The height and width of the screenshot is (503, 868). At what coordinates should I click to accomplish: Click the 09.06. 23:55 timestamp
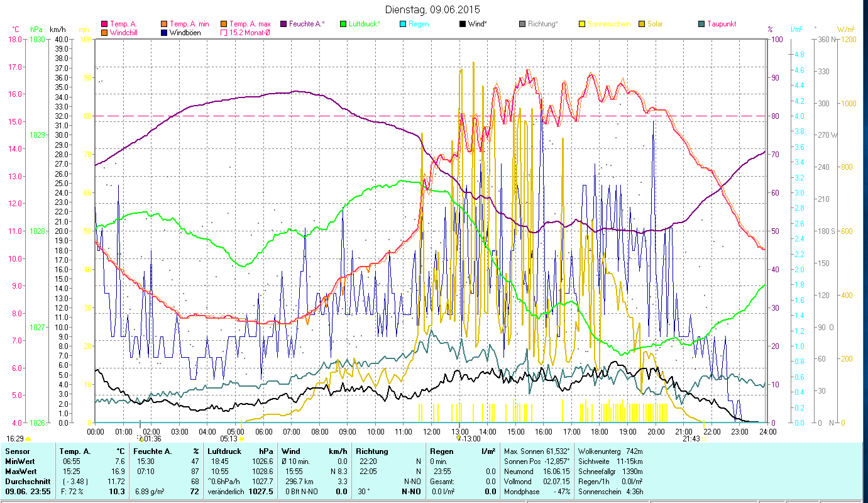click(28, 492)
